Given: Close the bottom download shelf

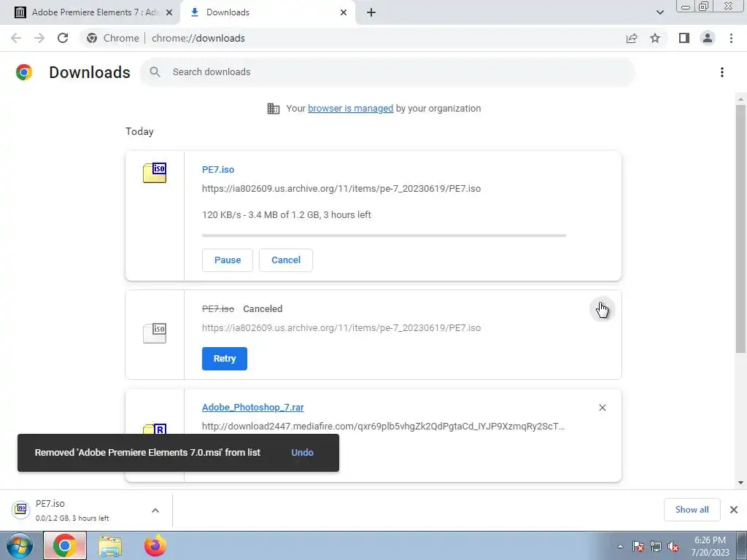Looking at the screenshot, I should [734, 510].
